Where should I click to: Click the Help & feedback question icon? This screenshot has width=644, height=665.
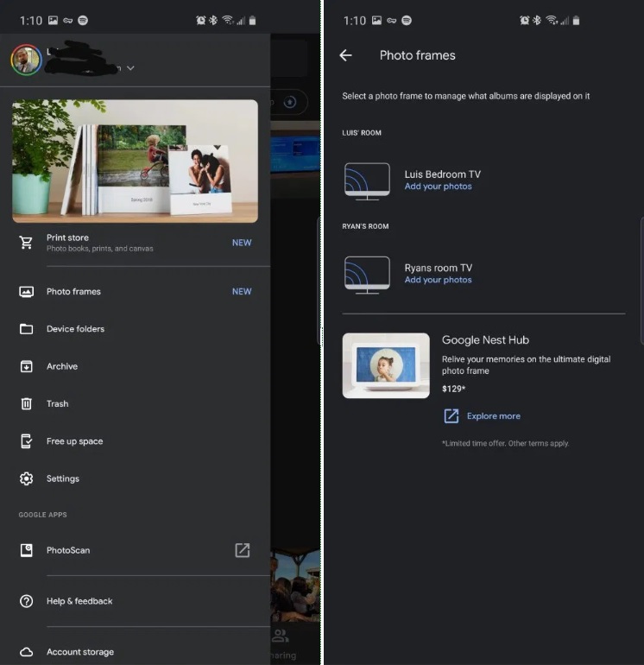26,601
